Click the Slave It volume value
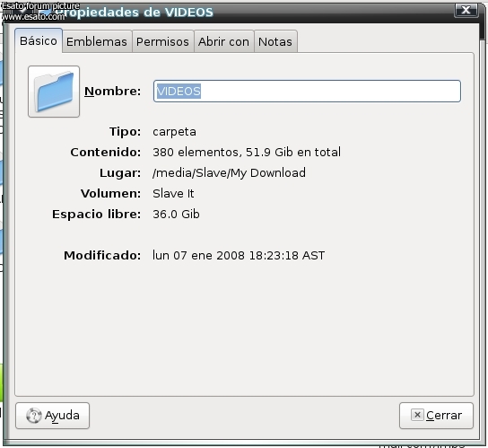This screenshot has height=448, width=488. [173, 193]
